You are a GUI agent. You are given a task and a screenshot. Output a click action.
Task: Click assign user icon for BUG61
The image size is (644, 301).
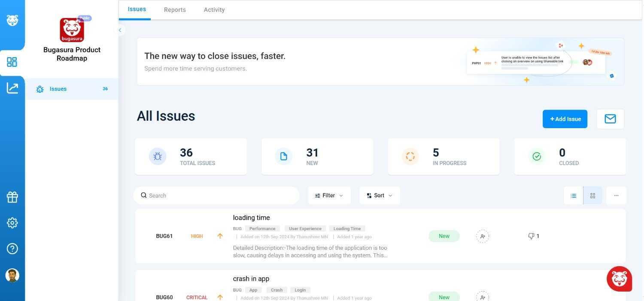tap(483, 236)
